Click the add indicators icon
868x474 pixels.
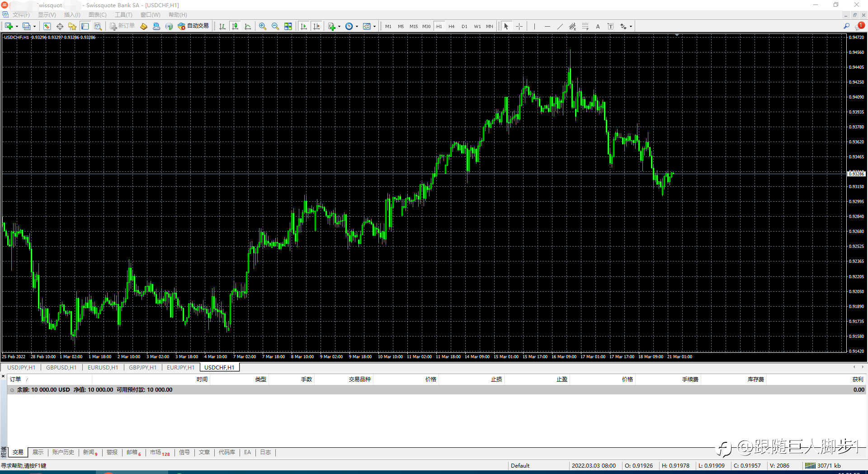pos(332,26)
